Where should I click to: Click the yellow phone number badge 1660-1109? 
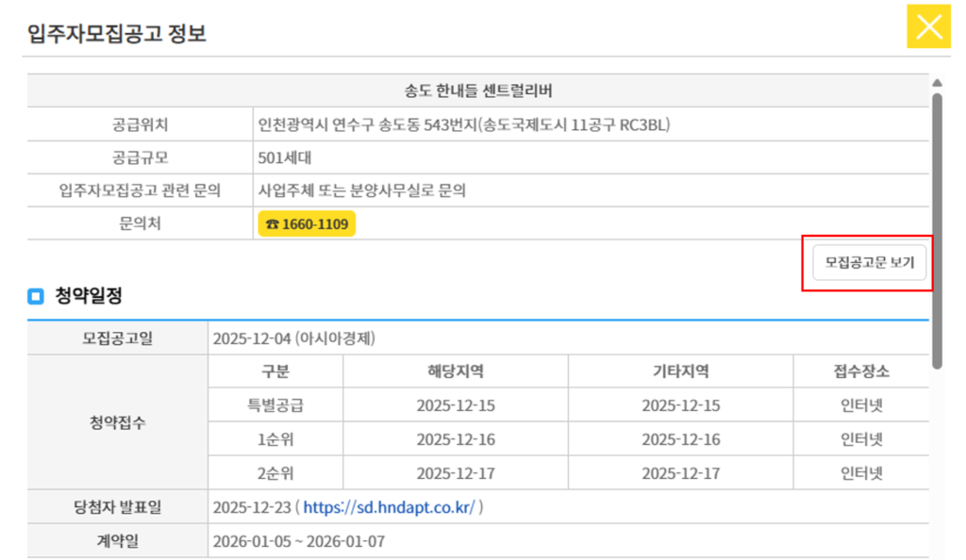(306, 224)
